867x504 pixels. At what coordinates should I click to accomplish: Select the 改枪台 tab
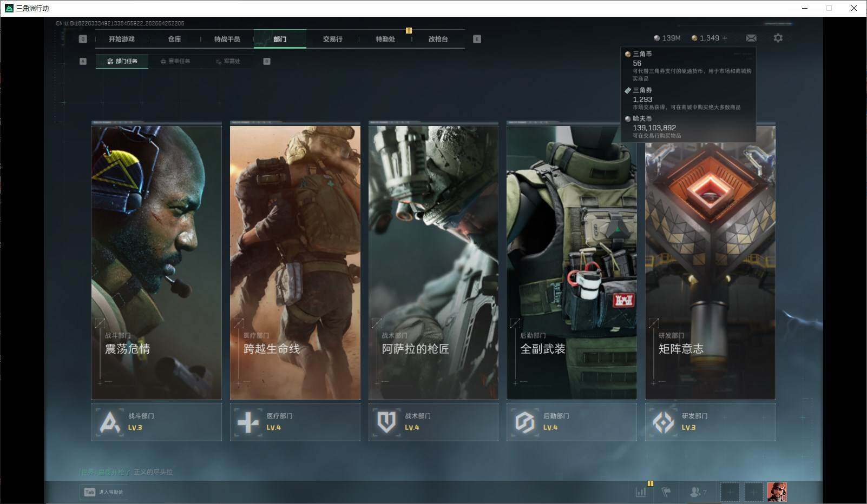438,39
